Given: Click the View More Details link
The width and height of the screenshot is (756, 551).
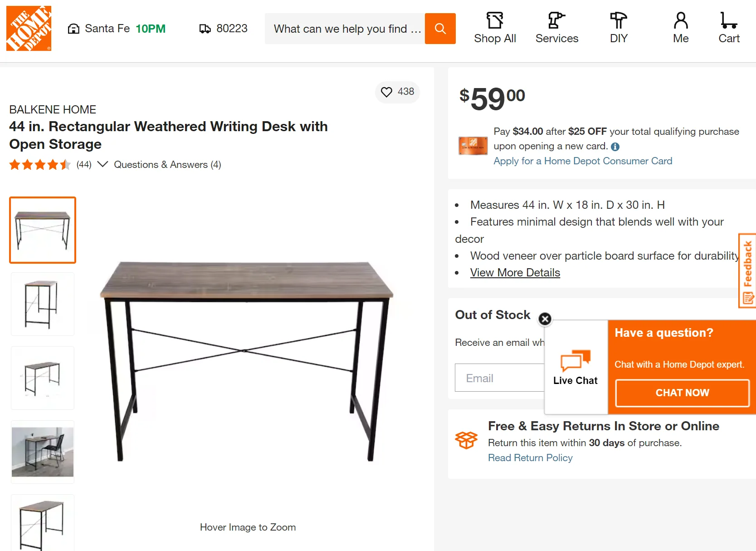Looking at the screenshot, I should coord(515,272).
